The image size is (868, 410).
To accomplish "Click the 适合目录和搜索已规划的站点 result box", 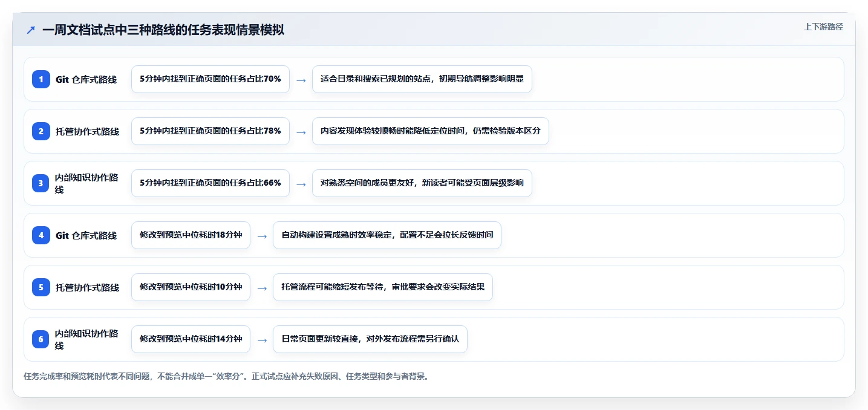I will point(422,79).
